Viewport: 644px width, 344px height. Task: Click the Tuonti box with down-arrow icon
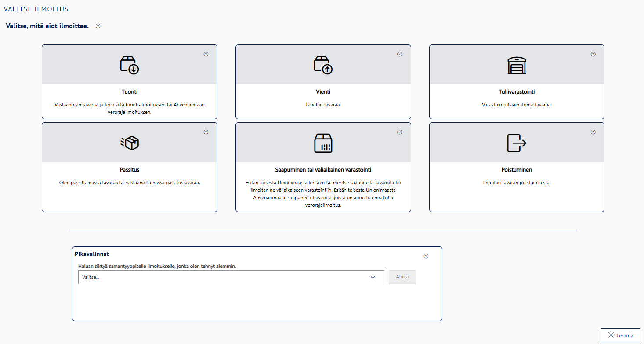pyautogui.click(x=130, y=65)
